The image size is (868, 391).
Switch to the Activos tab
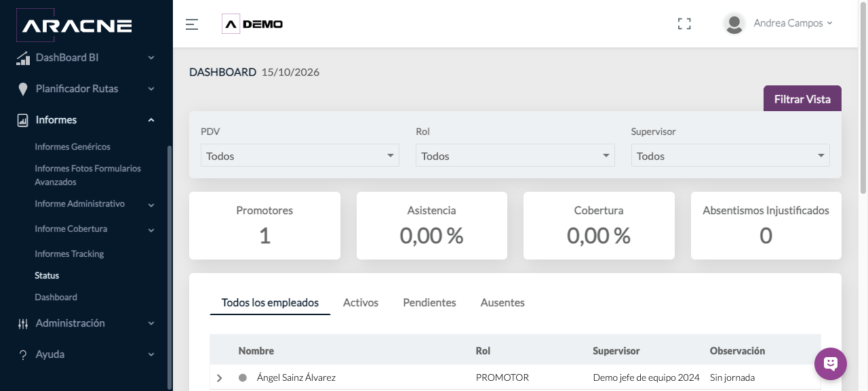tap(361, 303)
